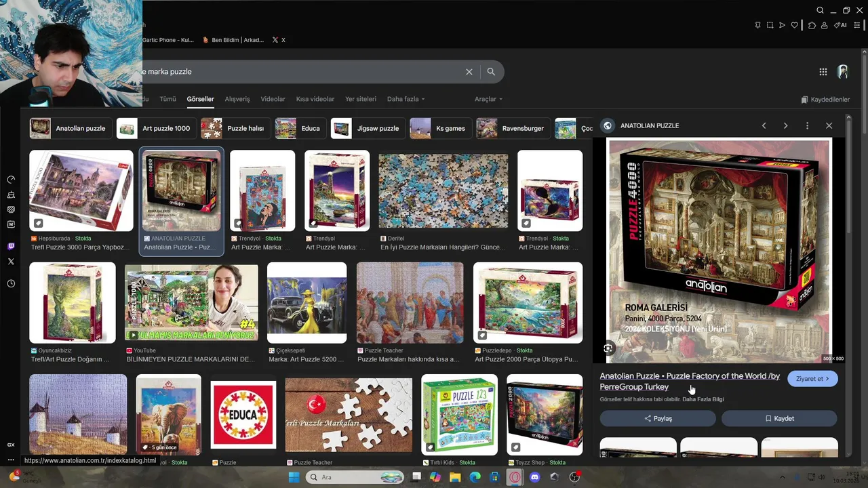Open the easy setup sliders icon
The height and width of the screenshot is (488, 868).
857,25
